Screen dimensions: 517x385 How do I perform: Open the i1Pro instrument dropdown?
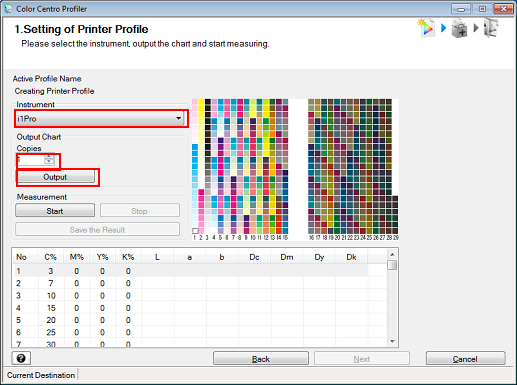pos(100,118)
